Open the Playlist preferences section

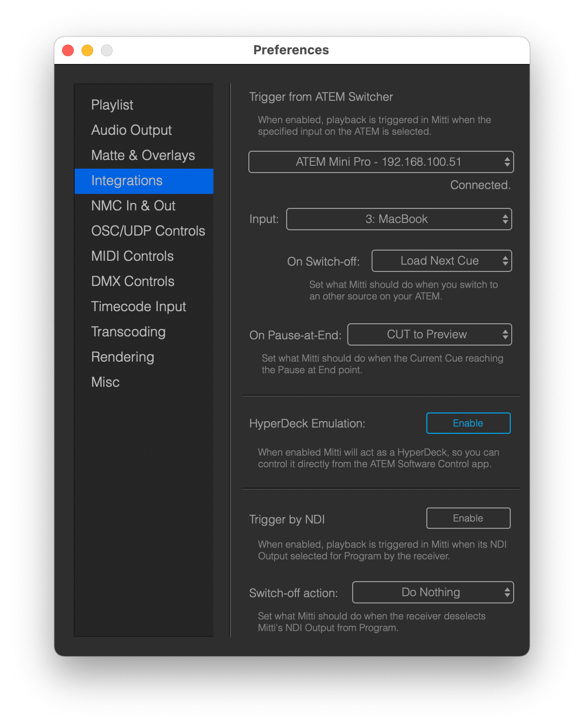coord(112,105)
